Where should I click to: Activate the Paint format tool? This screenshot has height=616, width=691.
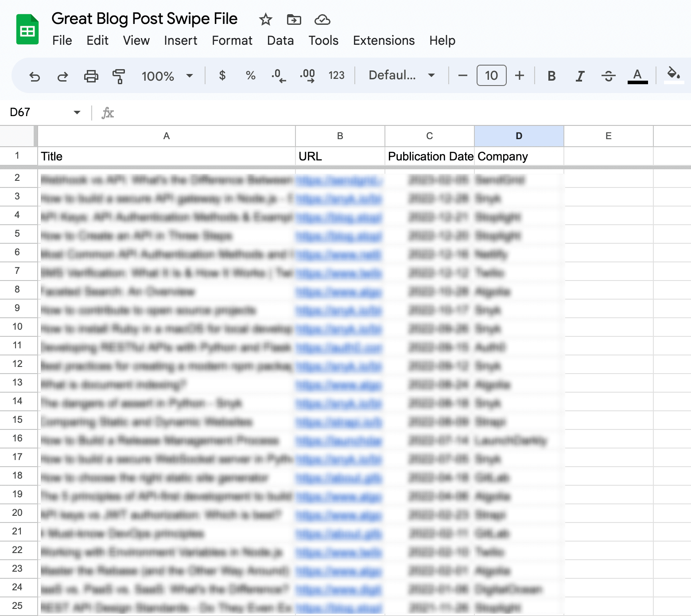coord(118,76)
